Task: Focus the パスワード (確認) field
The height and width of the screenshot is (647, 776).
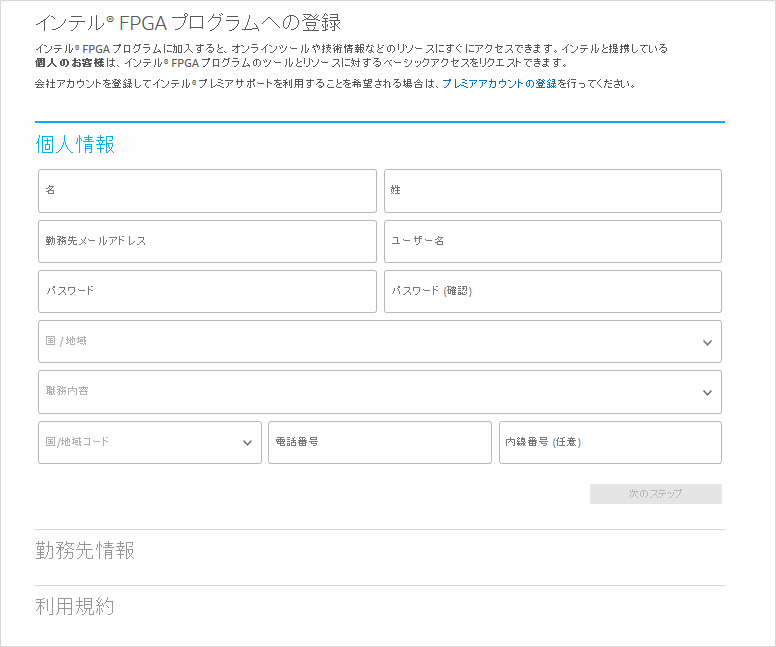Action: coord(553,292)
